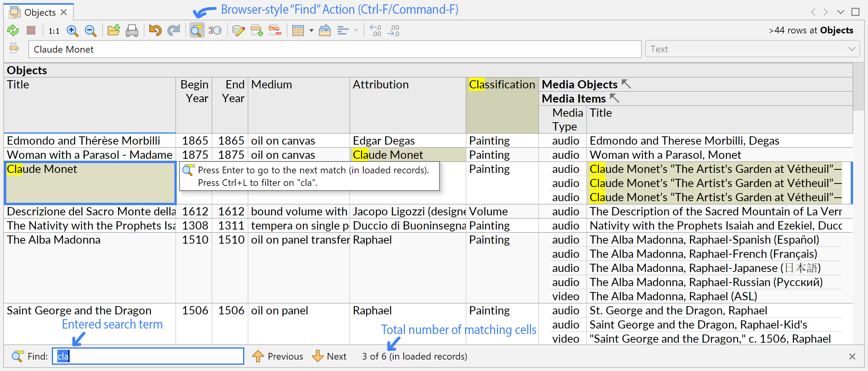Select the Edgar Degas attribution cell

point(408,141)
